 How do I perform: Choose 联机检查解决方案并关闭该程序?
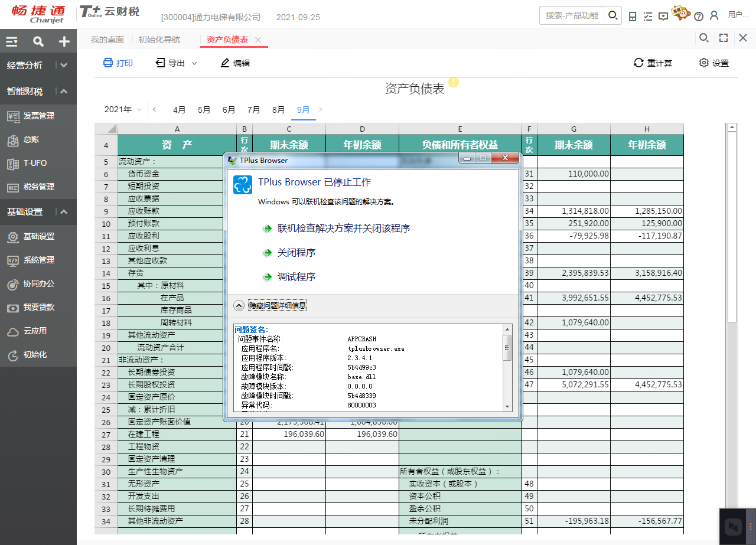coord(344,229)
